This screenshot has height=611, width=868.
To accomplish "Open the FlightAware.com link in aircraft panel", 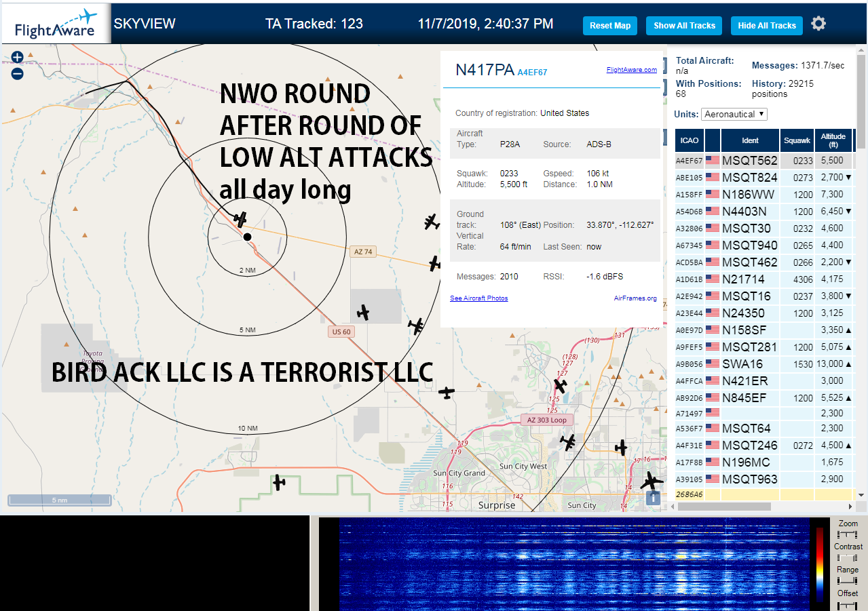I will coord(631,69).
